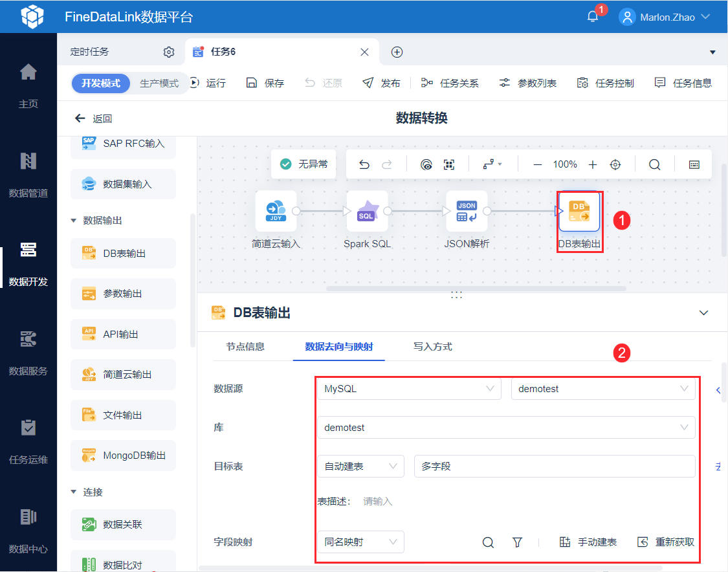The height and width of the screenshot is (572, 728).
Task: Collapse the 连接 group
Action: (73, 492)
